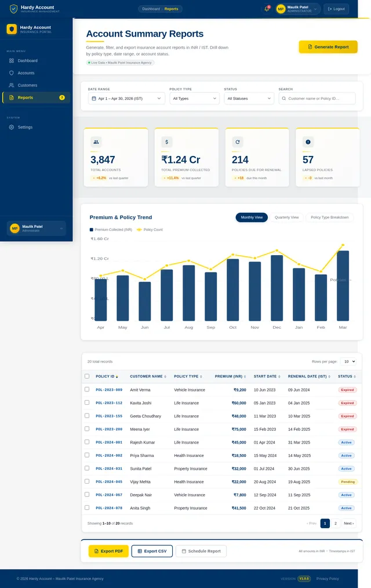The height and width of the screenshot is (588, 371).
Task: Click the Hardy Account shield logo in header
Action: (13, 9)
